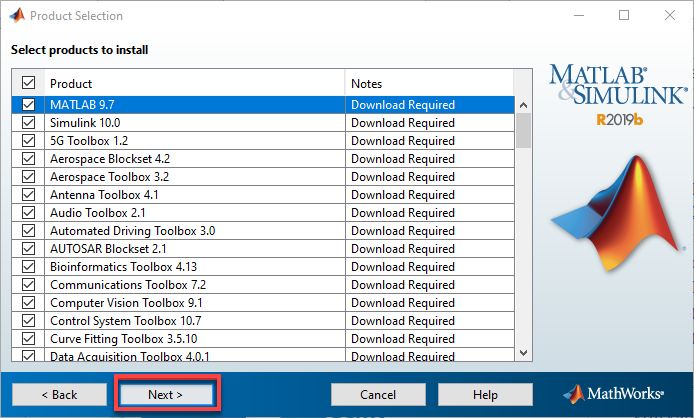Toggle the select-all products checkbox in header
The image size is (694, 418).
pyautogui.click(x=28, y=83)
